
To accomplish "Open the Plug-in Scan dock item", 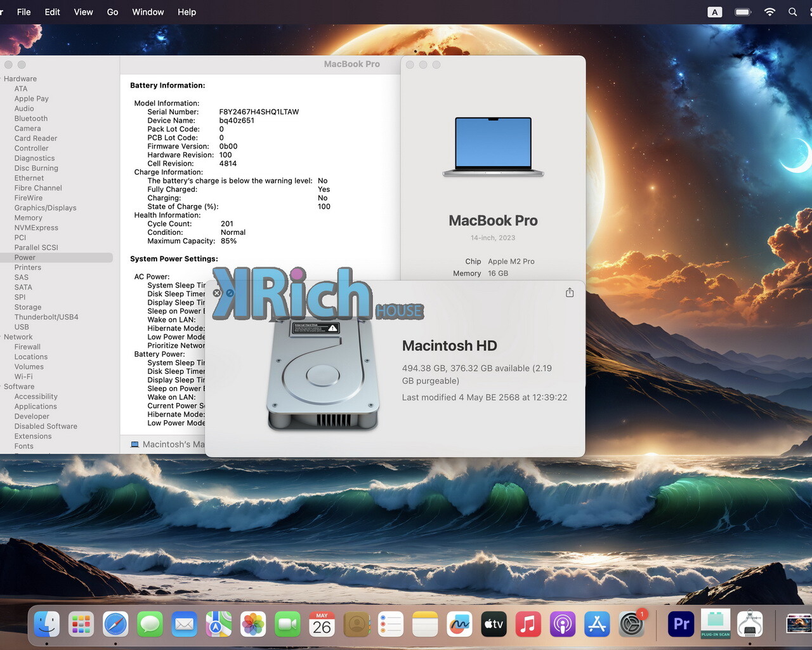I will 716,625.
